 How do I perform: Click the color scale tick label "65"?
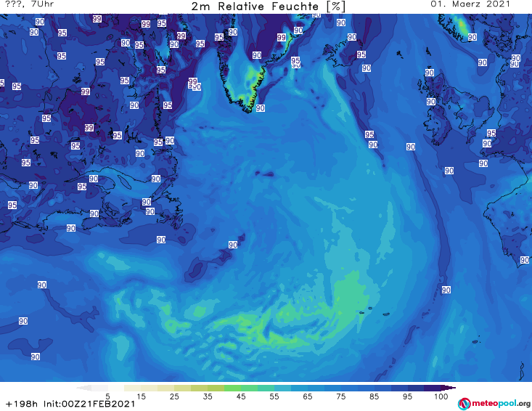click(308, 396)
